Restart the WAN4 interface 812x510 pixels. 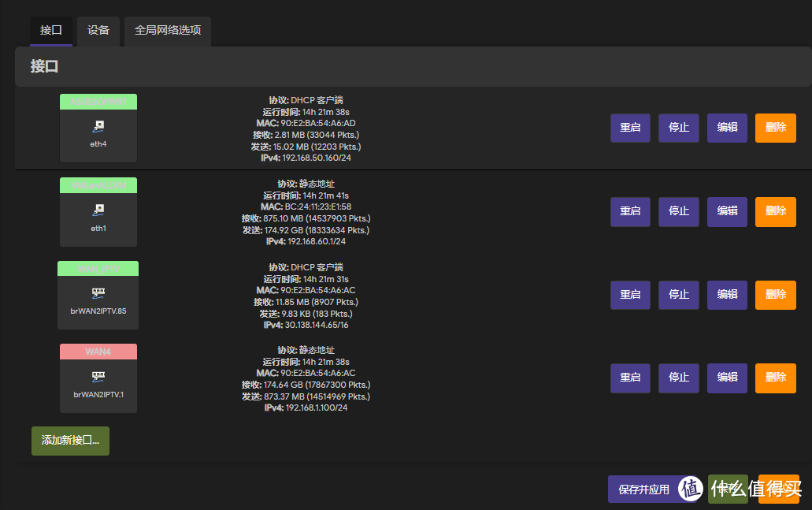click(630, 378)
